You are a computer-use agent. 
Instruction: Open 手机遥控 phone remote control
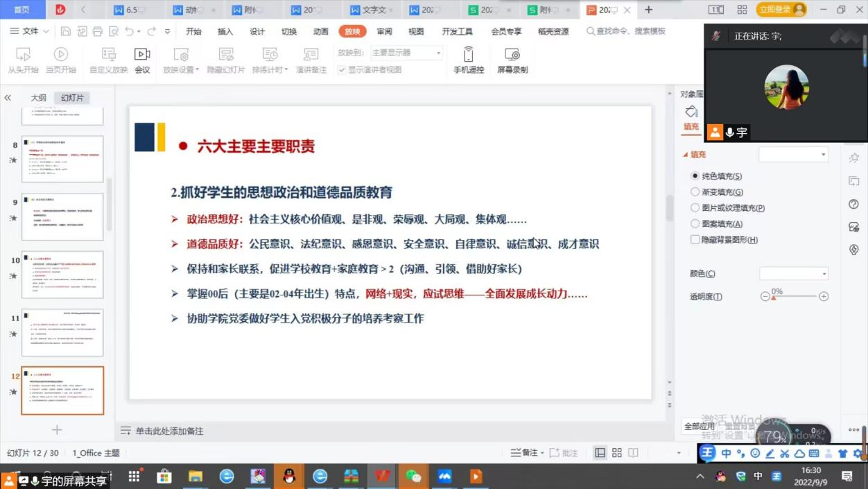coord(469,60)
